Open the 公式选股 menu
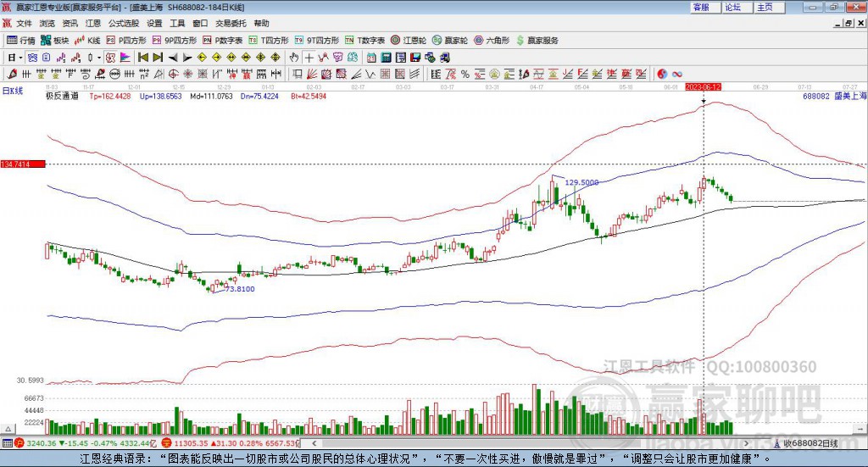 [123, 24]
